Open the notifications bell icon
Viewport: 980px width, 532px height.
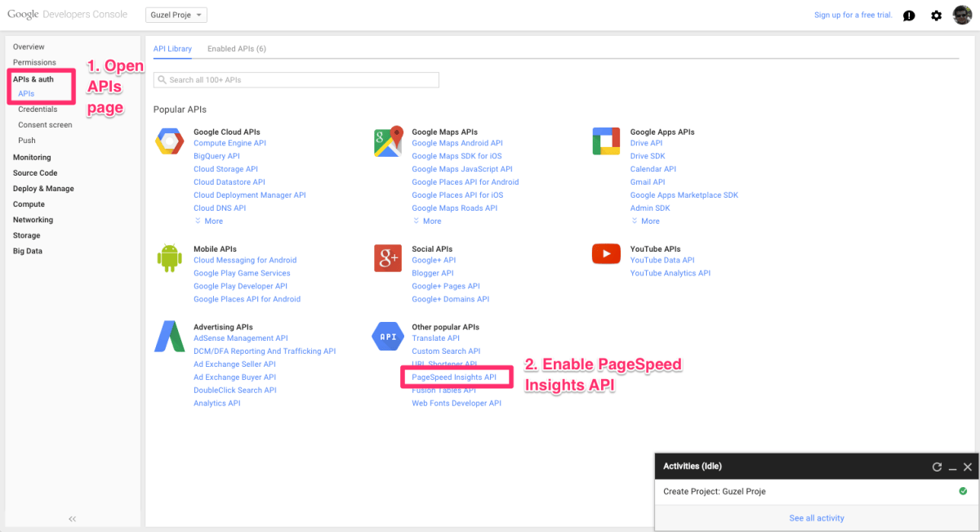click(x=909, y=15)
